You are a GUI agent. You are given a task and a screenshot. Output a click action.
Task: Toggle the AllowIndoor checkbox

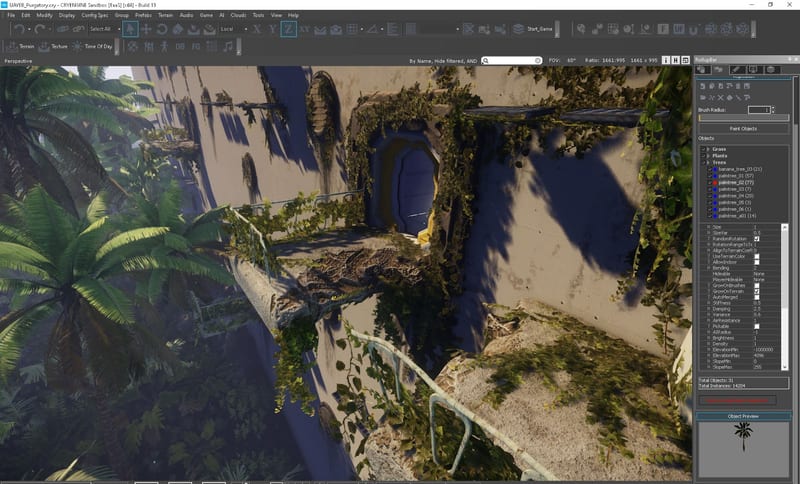[x=757, y=262]
